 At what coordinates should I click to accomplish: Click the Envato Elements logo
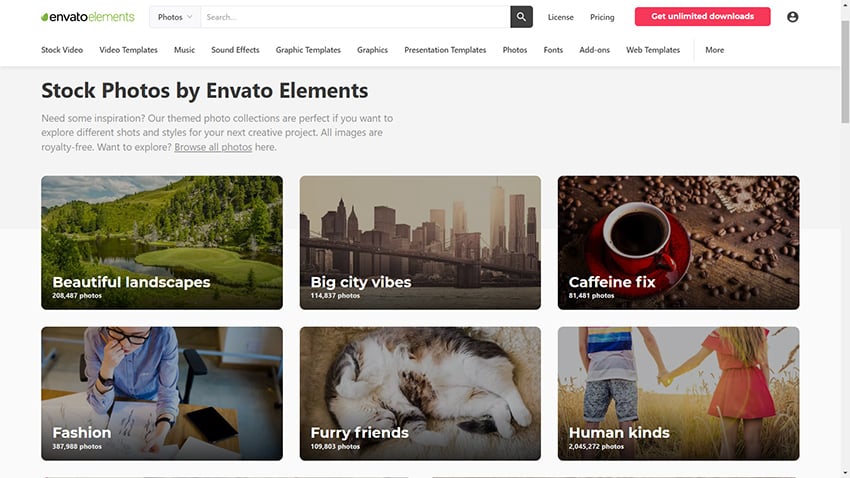87,17
